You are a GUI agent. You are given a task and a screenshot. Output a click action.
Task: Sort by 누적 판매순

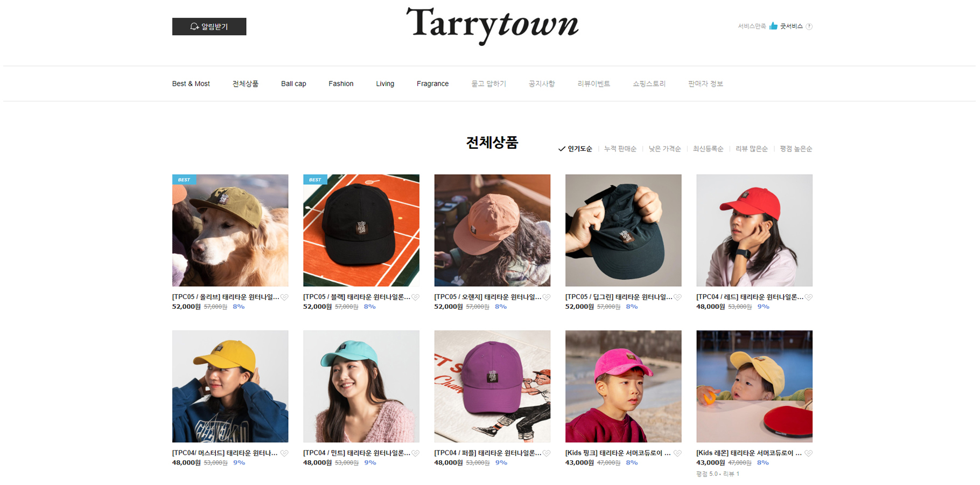click(x=620, y=149)
